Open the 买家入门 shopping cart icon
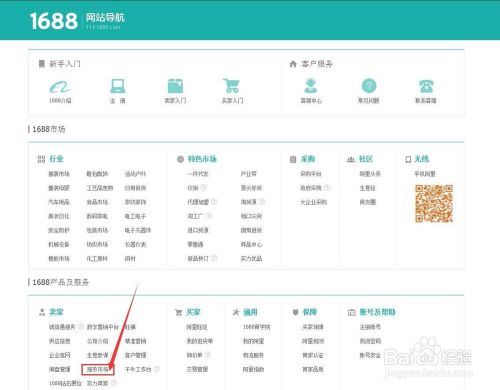 (232, 86)
